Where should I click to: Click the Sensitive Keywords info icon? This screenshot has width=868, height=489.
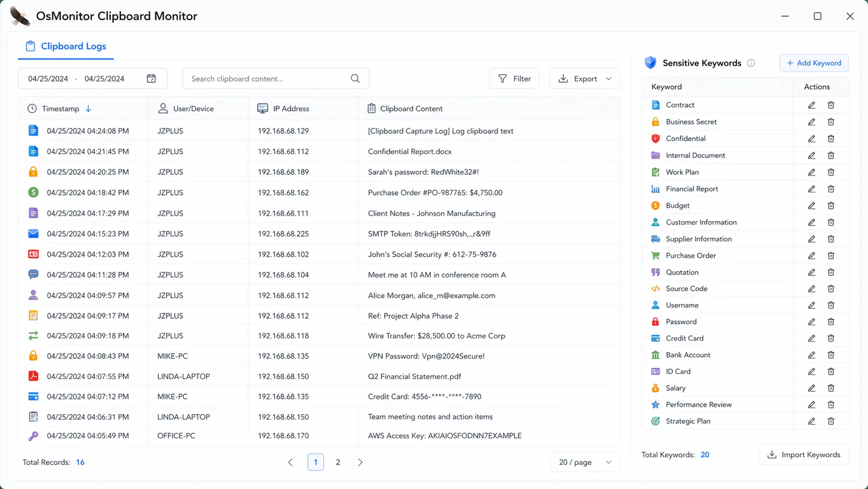751,63
